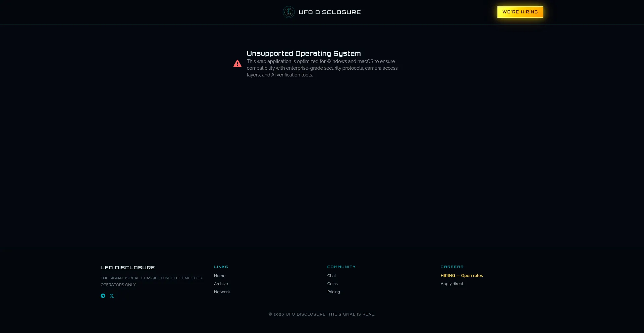Open the X social icon in footer
The image size is (644, 333).
click(x=112, y=296)
